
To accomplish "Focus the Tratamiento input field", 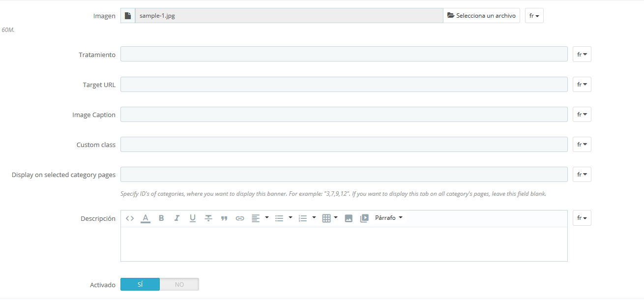I will pyautogui.click(x=344, y=54).
